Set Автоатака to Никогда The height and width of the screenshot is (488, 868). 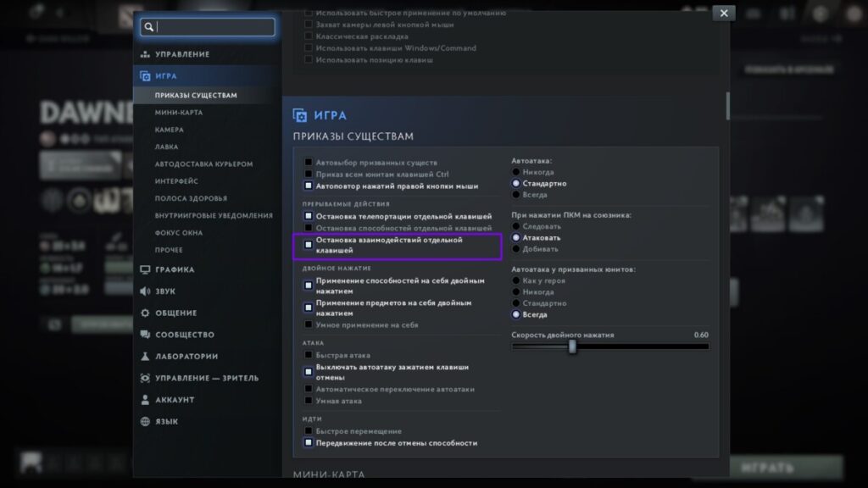click(516, 172)
